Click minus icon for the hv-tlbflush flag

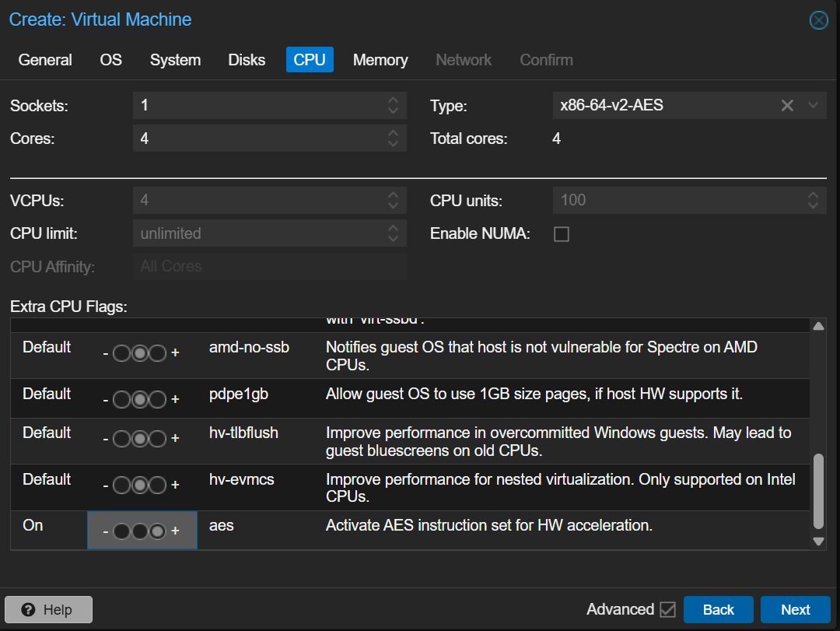[106, 439]
